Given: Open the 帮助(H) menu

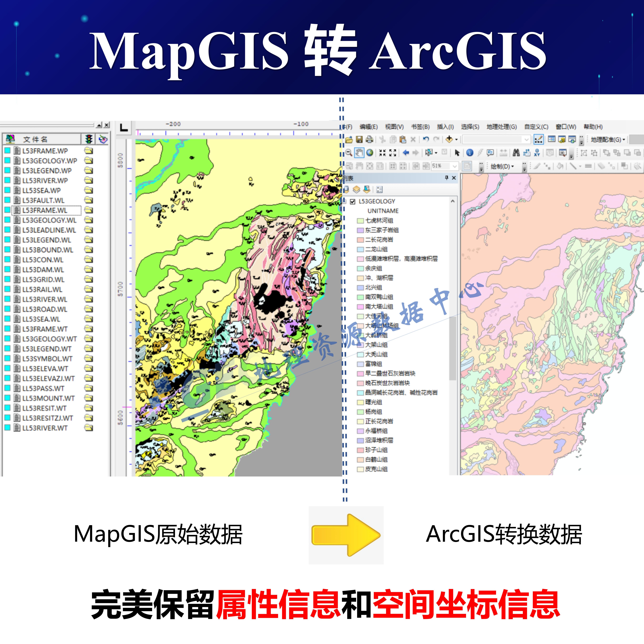Looking at the screenshot, I should click(x=593, y=127).
